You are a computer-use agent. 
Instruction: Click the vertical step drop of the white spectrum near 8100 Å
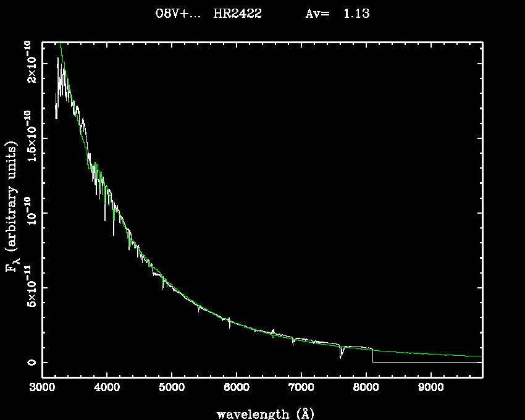pos(372,356)
